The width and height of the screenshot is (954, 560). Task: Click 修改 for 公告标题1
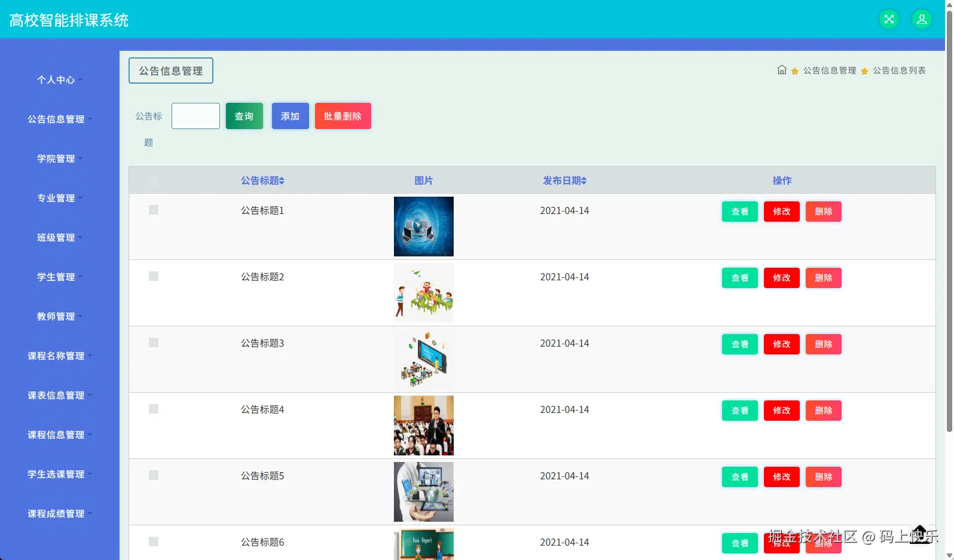(x=781, y=212)
